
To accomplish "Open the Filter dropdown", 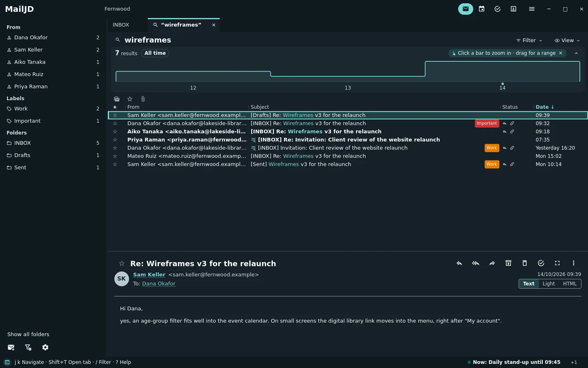I will (529, 40).
